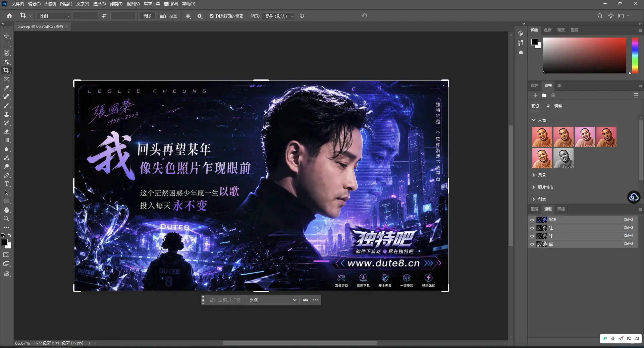This screenshot has height=348, width=644.
Task: Select the Blur tool
Action: pos(6,149)
